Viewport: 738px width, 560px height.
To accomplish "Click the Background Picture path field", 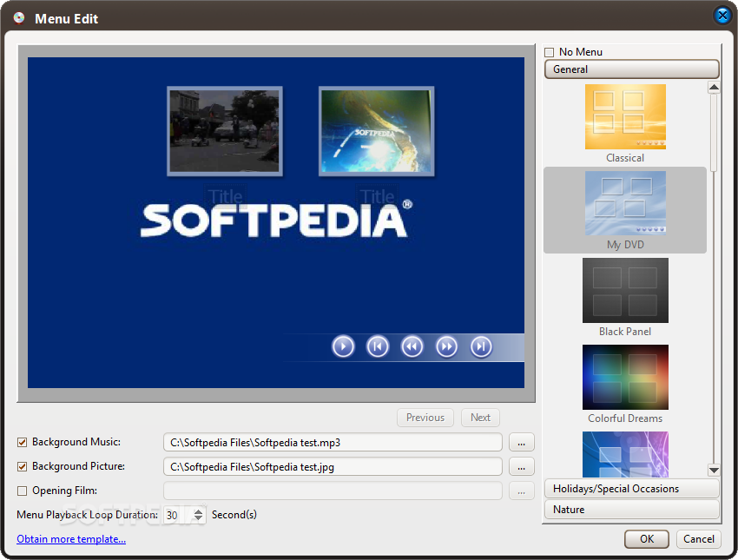I will tap(333, 467).
